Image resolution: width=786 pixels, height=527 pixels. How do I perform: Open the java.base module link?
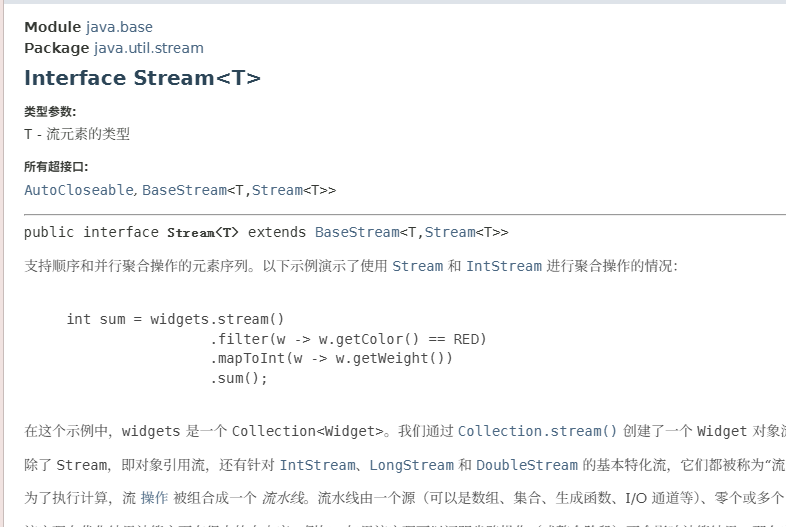point(119,27)
